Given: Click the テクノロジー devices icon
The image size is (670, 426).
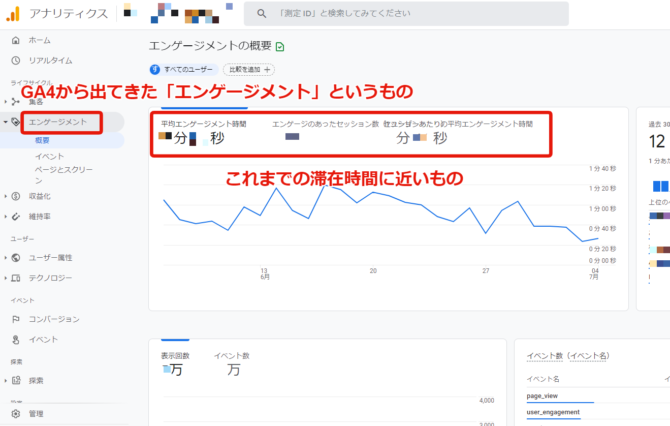Looking at the screenshot, I should pyautogui.click(x=16, y=278).
